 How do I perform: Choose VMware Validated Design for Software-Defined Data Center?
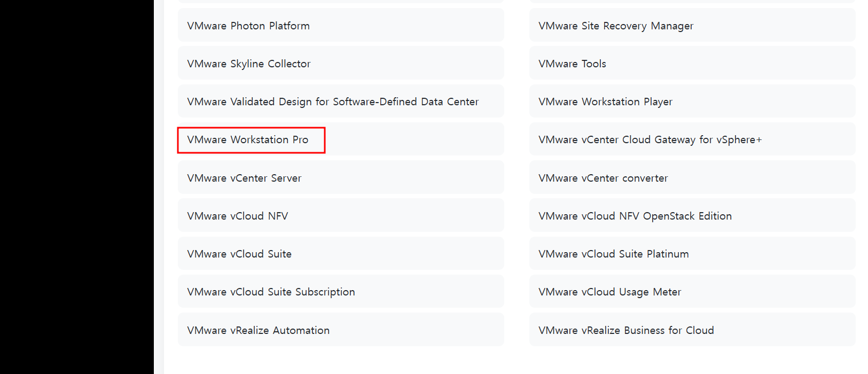[341, 101]
